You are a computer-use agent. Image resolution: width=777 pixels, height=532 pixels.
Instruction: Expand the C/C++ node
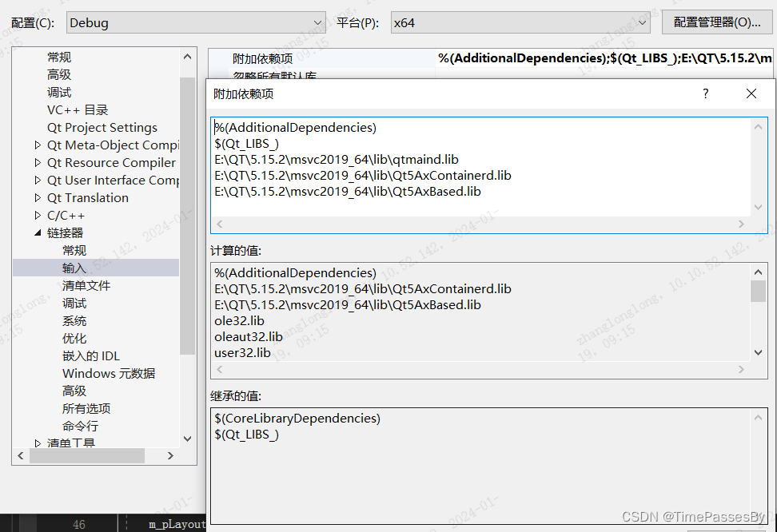(x=37, y=215)
